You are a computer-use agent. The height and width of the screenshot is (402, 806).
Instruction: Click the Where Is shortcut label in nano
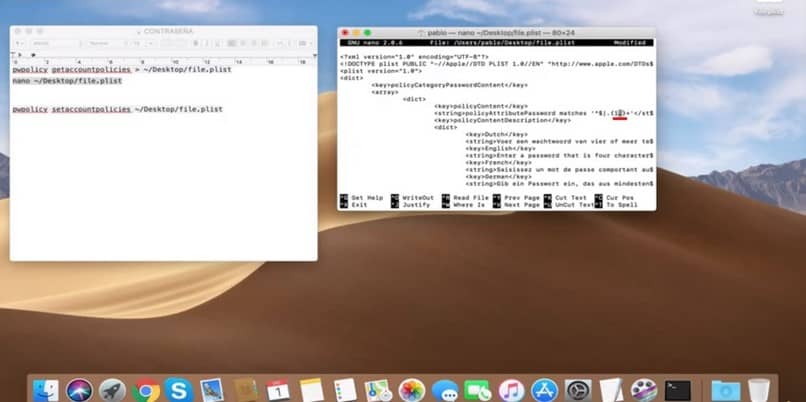(x=469, y=205)
